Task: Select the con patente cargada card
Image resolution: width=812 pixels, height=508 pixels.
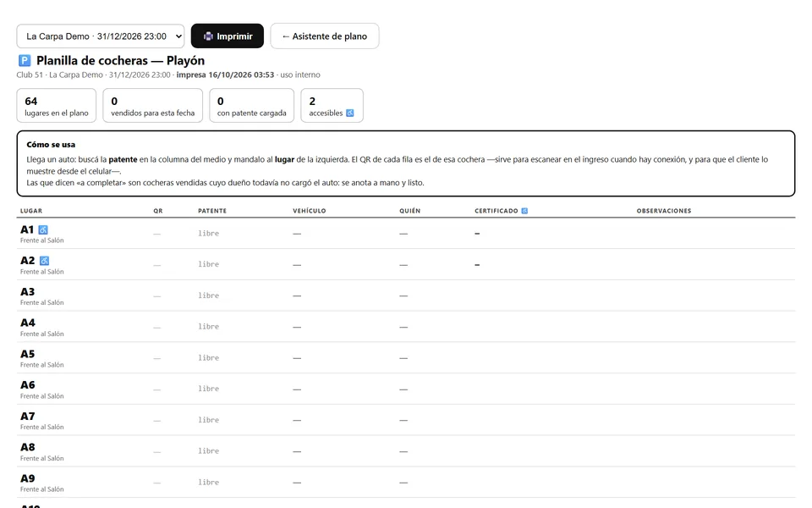Action: pyautogui.click(x=252, y=106)
